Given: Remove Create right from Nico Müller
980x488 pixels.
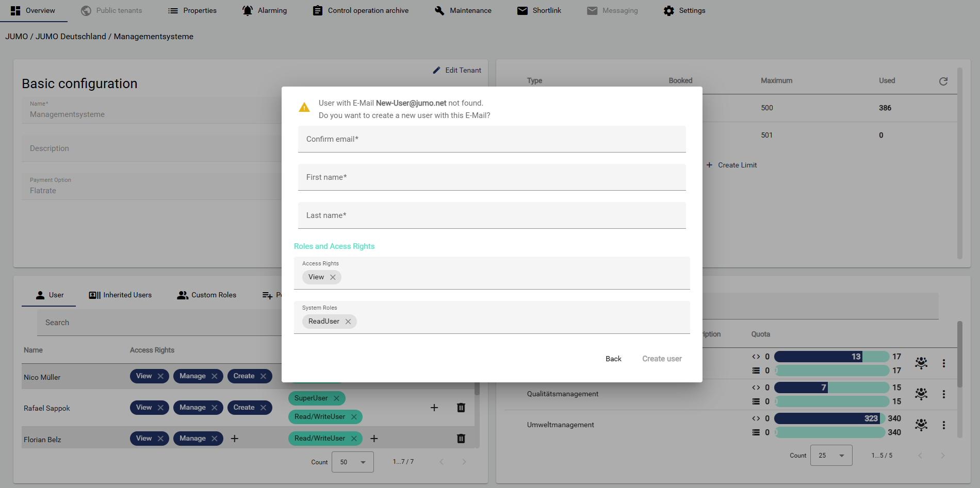Looking at the screenshot, I should (263, 376).
